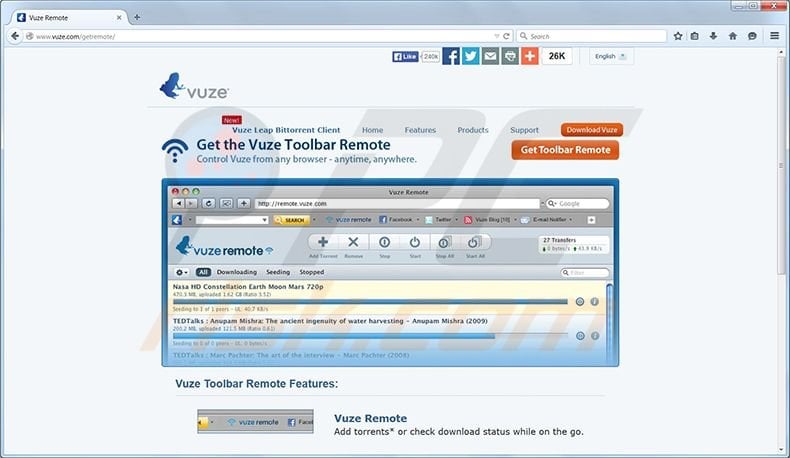Click Add Torrent plus icon in screenshot
Viewport: 790px width, 458px height.
[x=323, y=242]
